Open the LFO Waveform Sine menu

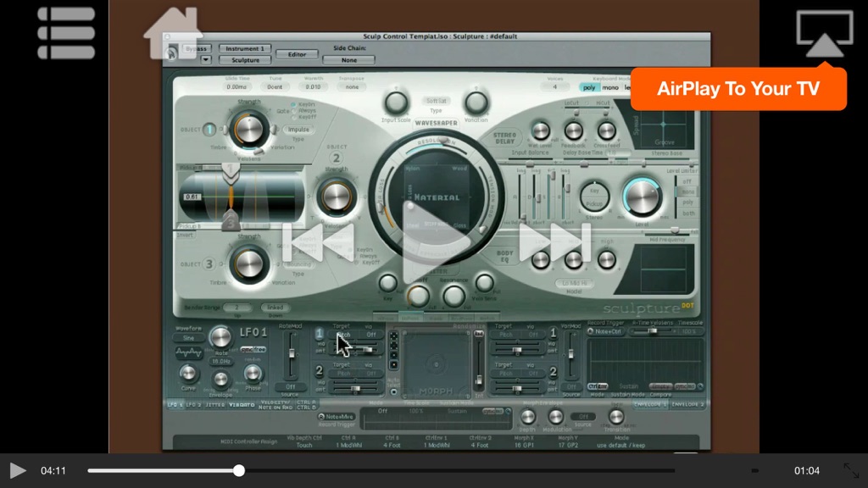point(188,338)
